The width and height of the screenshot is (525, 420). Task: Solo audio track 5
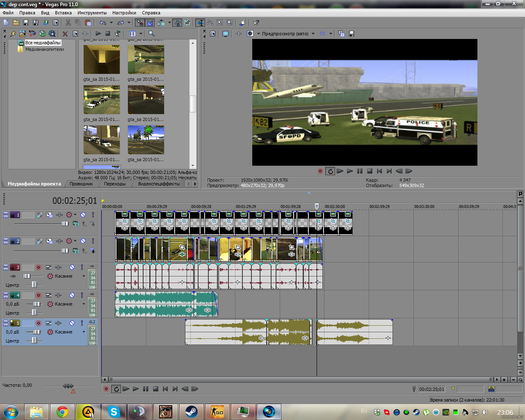click(82, 323)
